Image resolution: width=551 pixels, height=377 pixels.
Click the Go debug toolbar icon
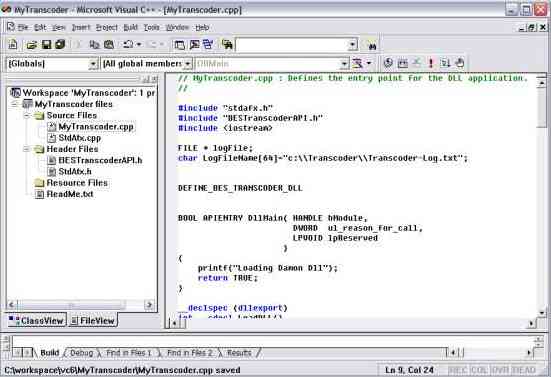445,63
